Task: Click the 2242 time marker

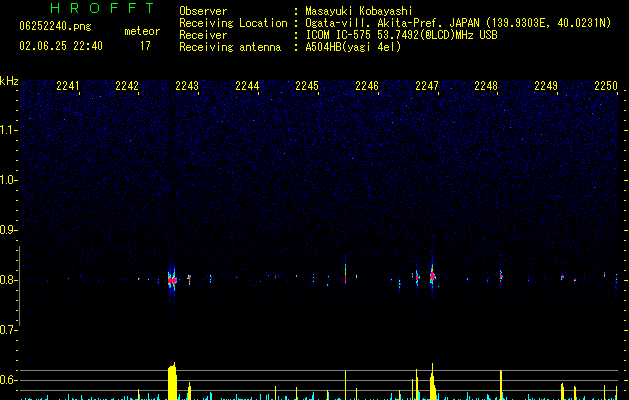Action: click(x=127, y=86)
